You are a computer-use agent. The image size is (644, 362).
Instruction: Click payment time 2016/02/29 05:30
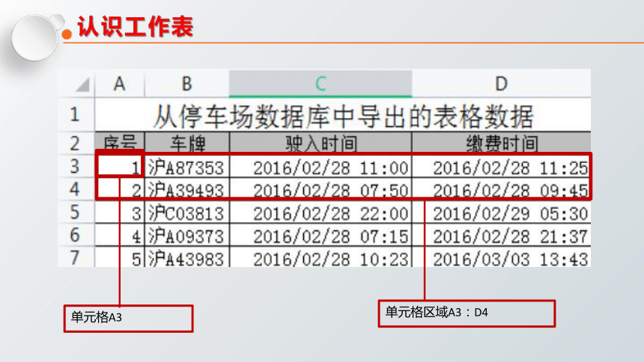pyautogui.click(x=502, y=212)
